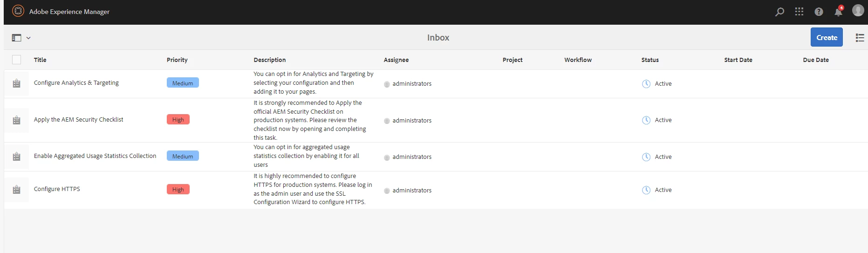This screenshot has height=253, width=868.
Task: Select the Enable Aggregated Usage Statistics task icon
Action: tap(16, 157)
